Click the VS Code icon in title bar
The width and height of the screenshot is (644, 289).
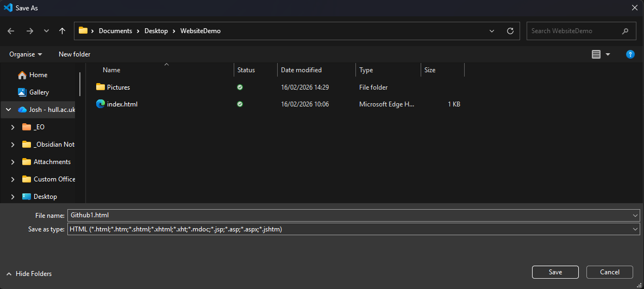[x=8, y=8]
